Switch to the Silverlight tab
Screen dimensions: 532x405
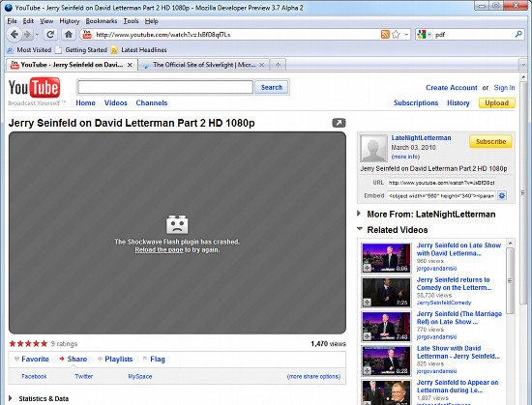click(x=203, y=65)
